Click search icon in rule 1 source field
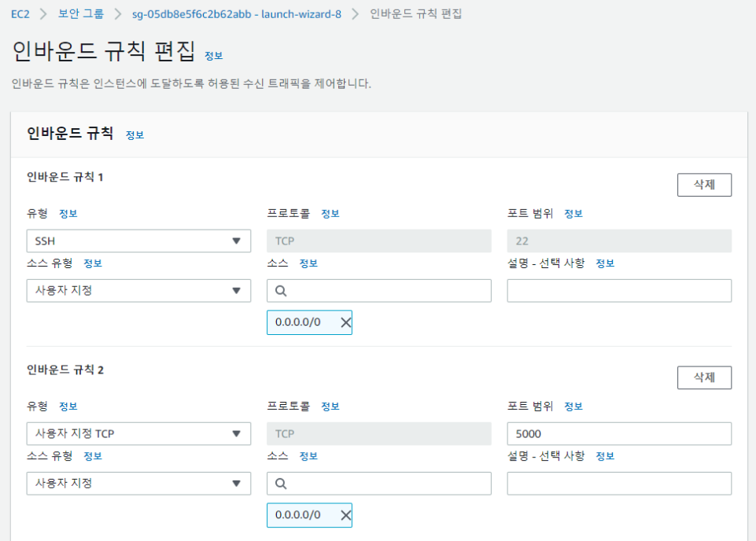The height and width of the screenshot is (541, 756). click(x=281, y=290)
